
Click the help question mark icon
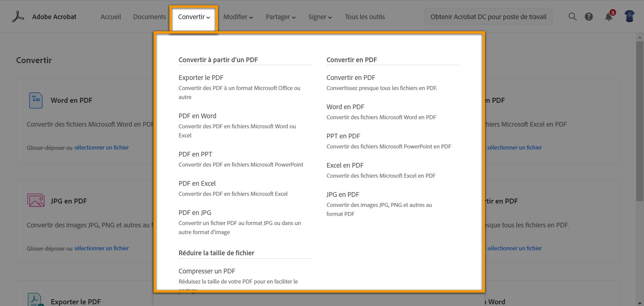point(589,17)
